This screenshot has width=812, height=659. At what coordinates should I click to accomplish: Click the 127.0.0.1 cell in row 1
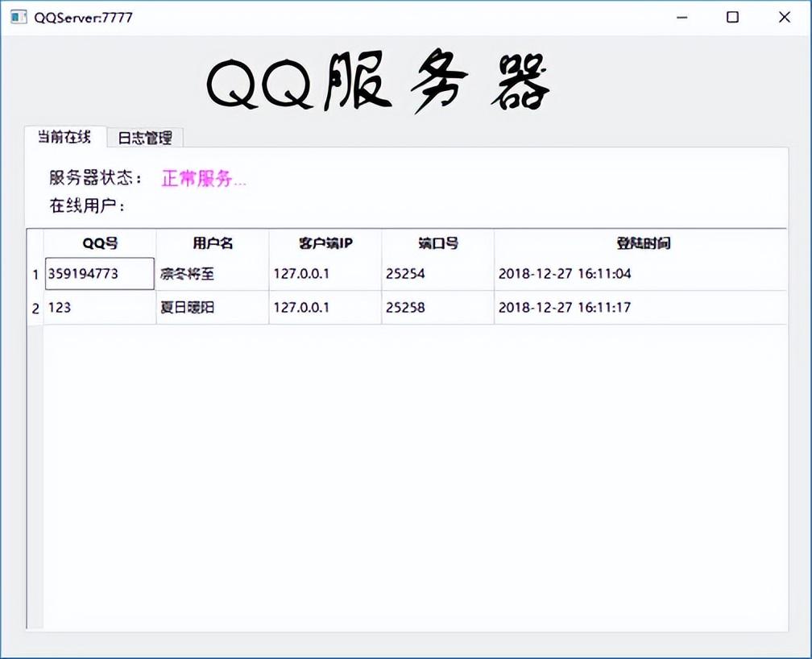click(x=325, y=274)
